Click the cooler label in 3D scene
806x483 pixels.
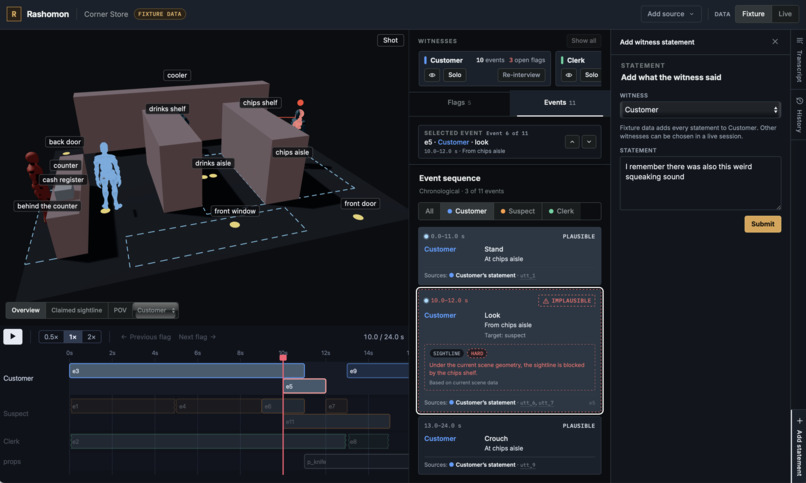(x=177, y=75)
